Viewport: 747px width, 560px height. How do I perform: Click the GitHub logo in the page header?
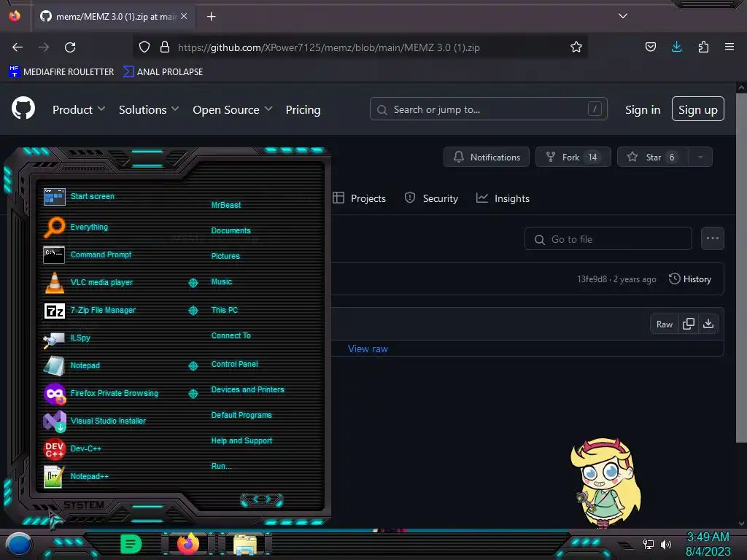tap(23, 109)
